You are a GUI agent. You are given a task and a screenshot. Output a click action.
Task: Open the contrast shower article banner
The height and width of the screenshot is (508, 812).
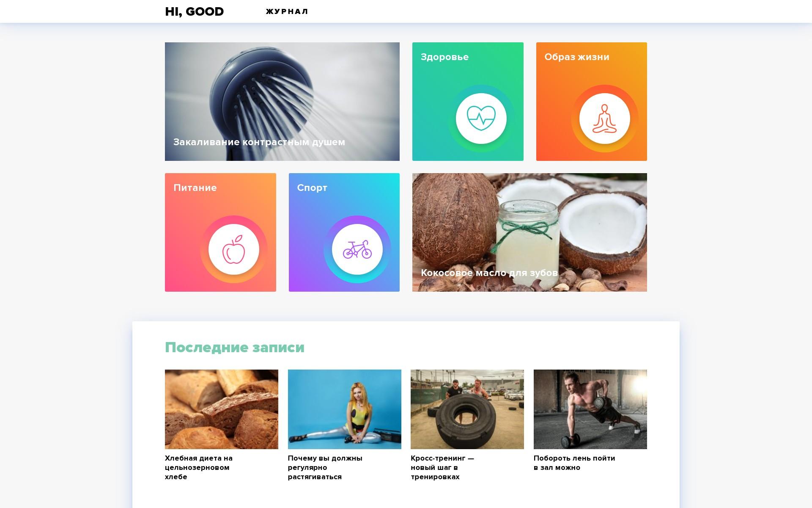coord(282,102)
